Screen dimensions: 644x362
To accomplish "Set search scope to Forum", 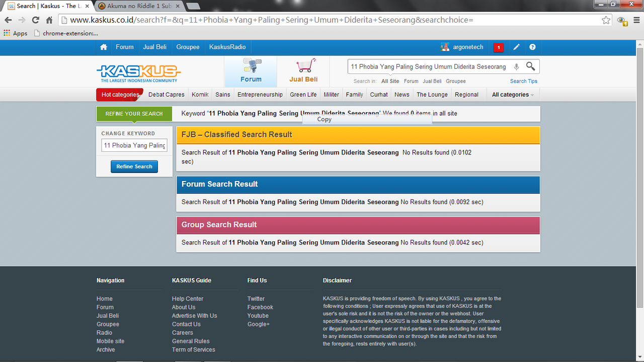I will 411,81.
